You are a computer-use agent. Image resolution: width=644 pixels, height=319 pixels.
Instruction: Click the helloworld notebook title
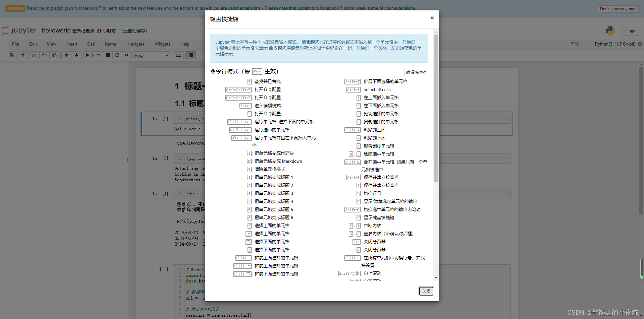click(x=56, y=30)
